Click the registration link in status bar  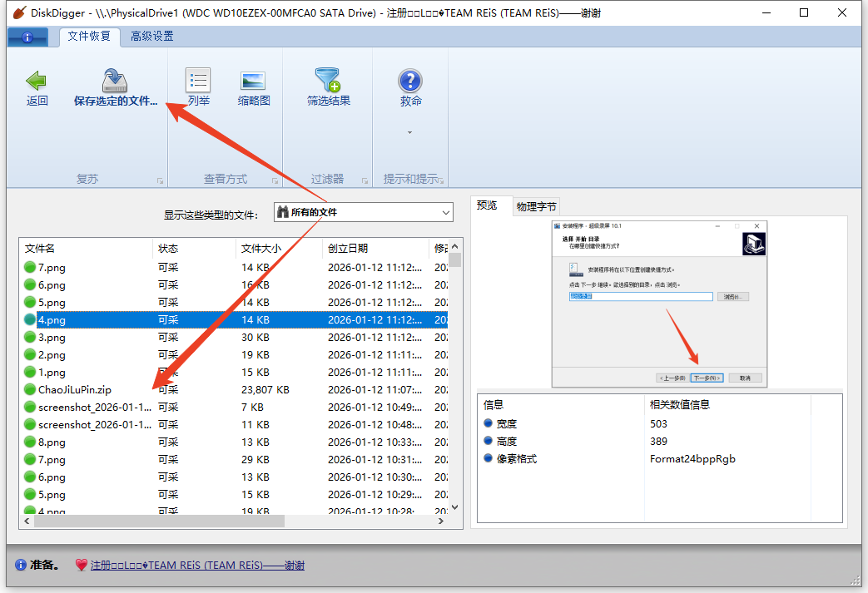(x=197, y=566)
